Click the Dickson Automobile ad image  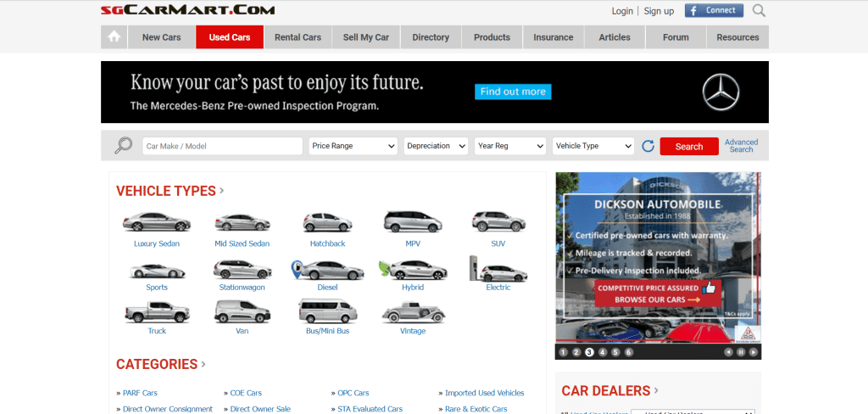(658, 258)
